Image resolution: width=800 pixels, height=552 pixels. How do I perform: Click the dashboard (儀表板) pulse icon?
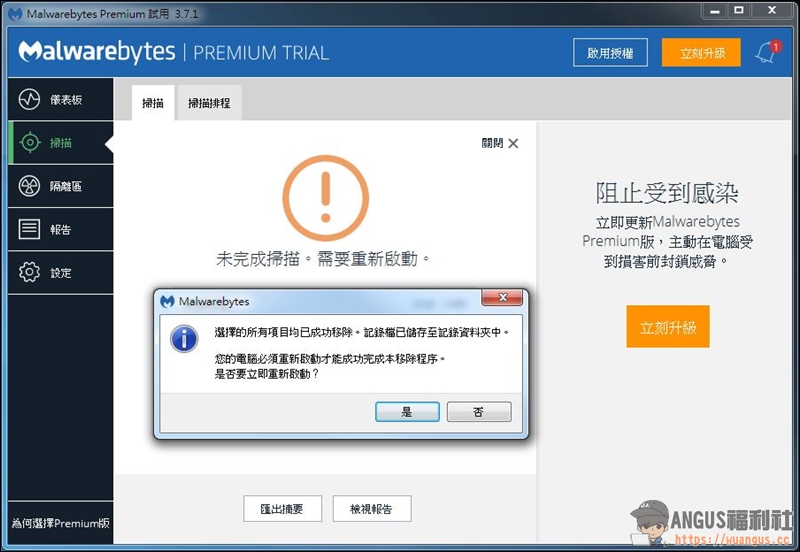click(x=30, y=100)
